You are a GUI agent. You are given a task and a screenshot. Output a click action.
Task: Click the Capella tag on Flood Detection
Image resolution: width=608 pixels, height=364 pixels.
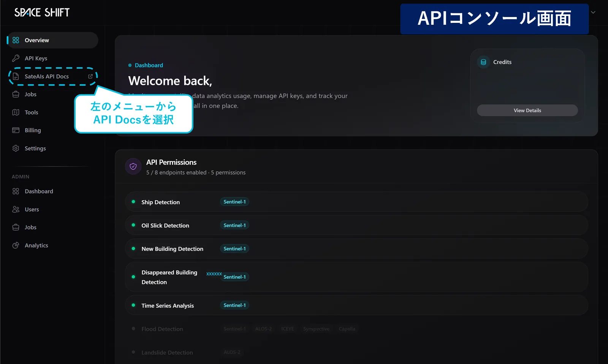(x=347, y=329)
